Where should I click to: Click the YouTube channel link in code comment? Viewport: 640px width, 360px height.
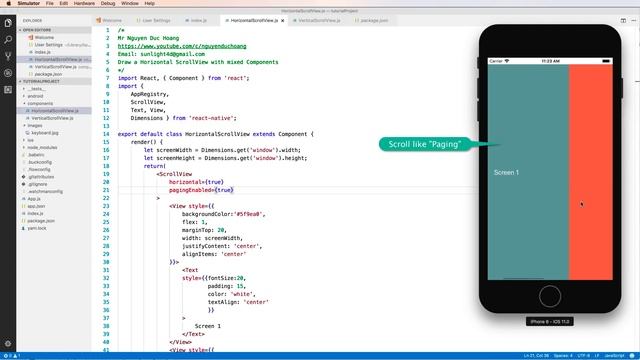[x=182, y=46]
